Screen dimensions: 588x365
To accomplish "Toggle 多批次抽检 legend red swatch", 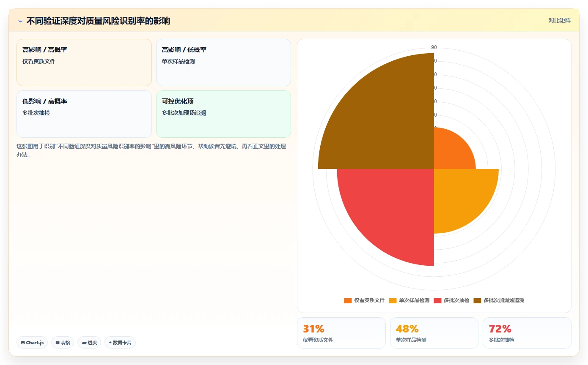I will click(x=437, y=300).
